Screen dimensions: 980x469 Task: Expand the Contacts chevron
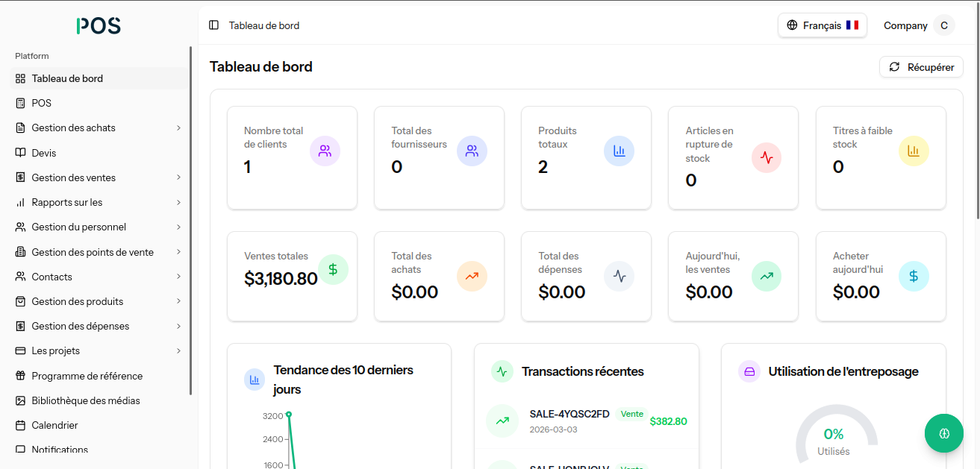[178, 277]
